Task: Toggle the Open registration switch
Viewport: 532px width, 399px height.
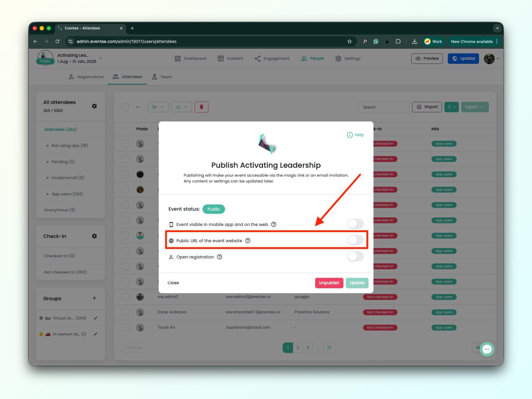Action: click(355, 256)
